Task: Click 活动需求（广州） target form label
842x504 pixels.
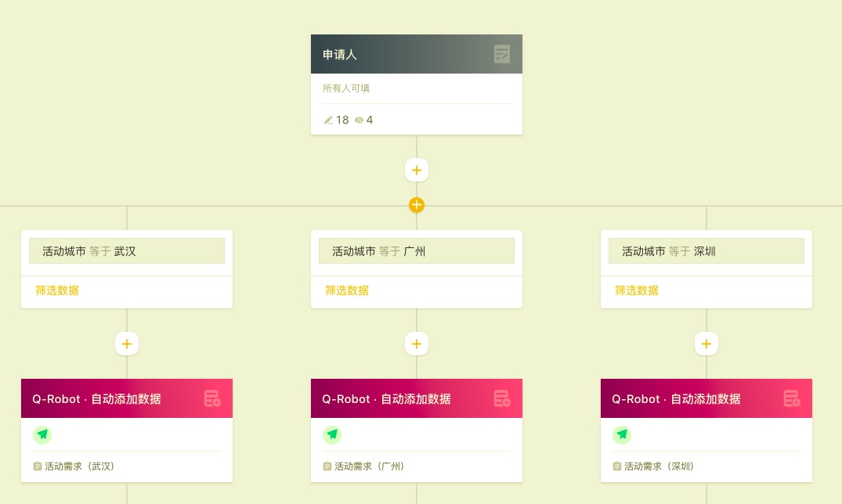Action: [x=369, y=466]
